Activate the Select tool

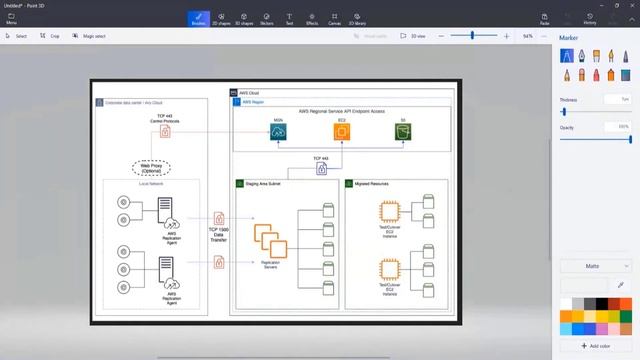pos(16,36)
